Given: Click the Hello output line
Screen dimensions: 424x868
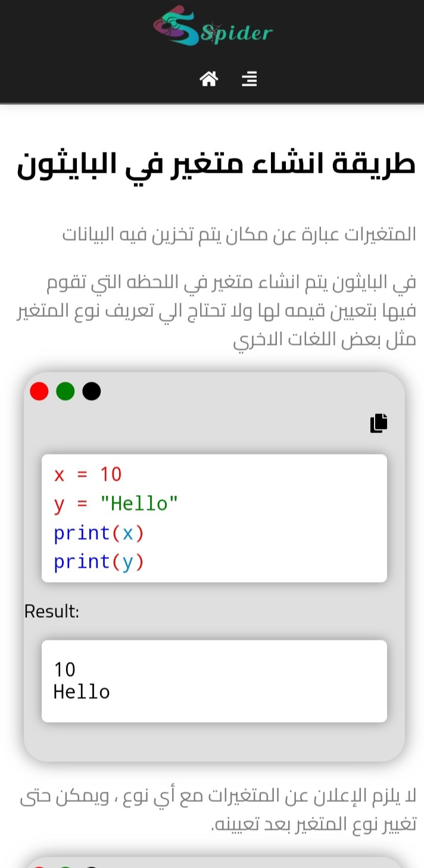Looking at the screenshot, I should (x=82, y=692).
